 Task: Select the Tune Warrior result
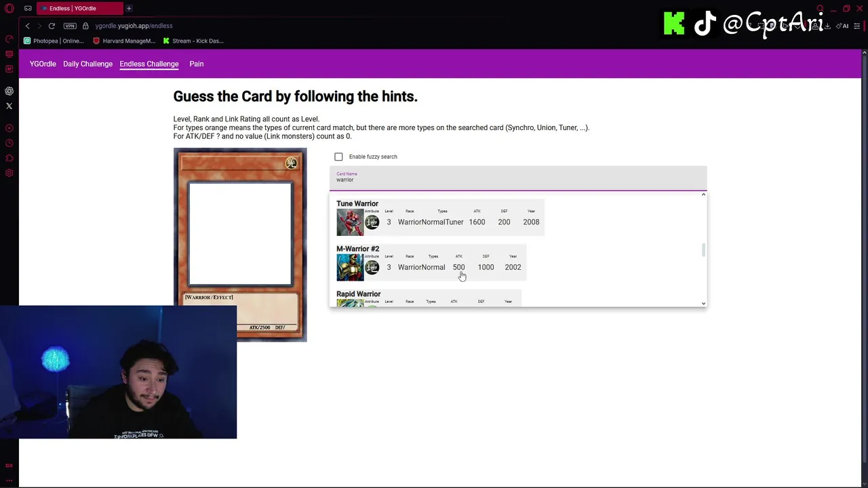click(440, 218)
